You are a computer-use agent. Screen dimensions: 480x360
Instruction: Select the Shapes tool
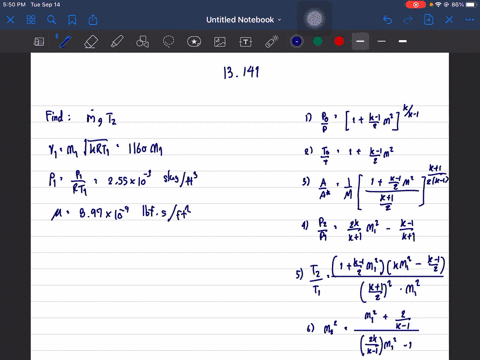pyautogui.click(x=143, y=42)
